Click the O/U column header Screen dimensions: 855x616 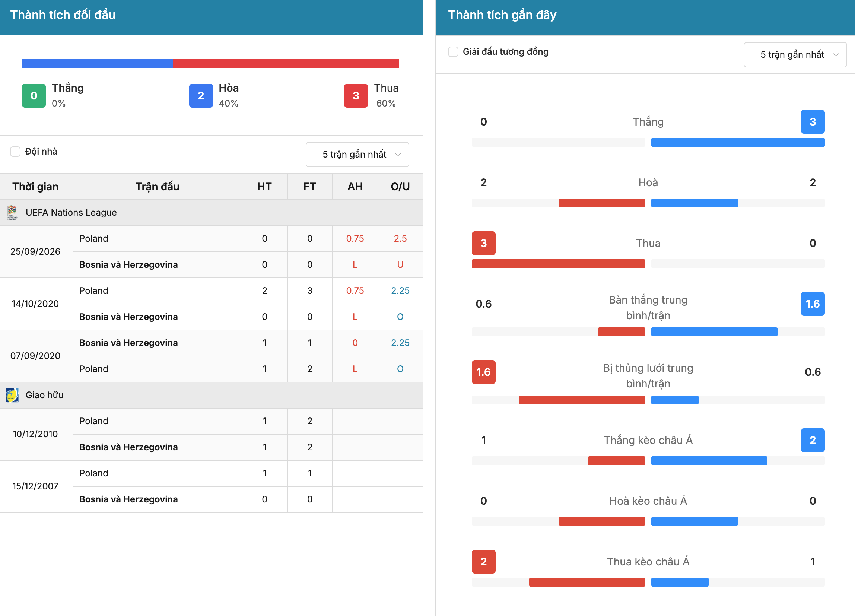(x=400, y=187)
